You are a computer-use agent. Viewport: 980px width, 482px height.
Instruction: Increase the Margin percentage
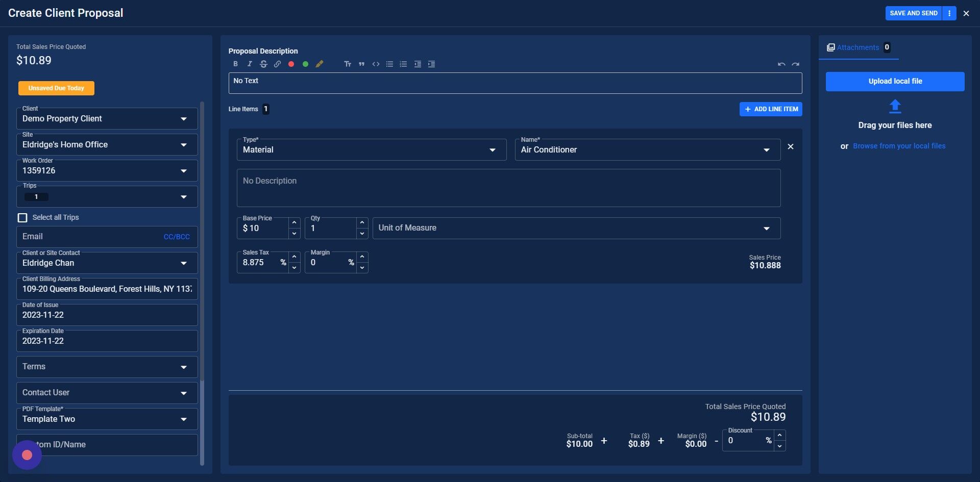point(362,257)
